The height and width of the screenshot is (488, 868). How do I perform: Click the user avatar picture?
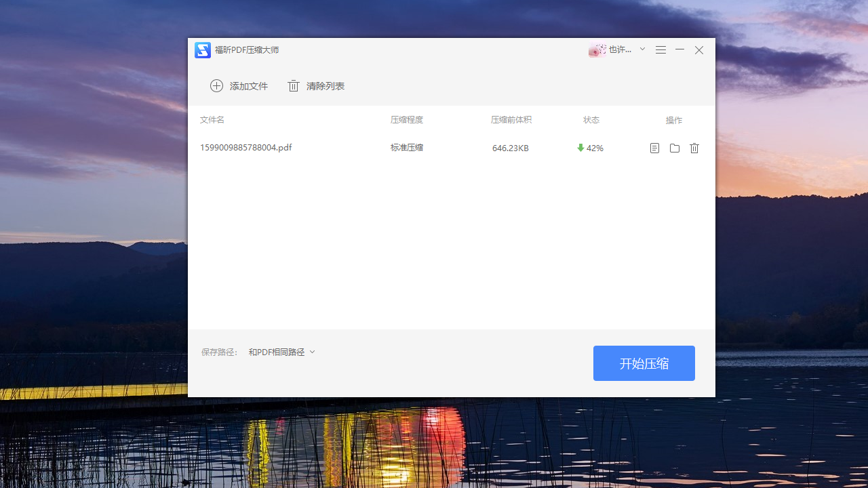pos(597,49)
